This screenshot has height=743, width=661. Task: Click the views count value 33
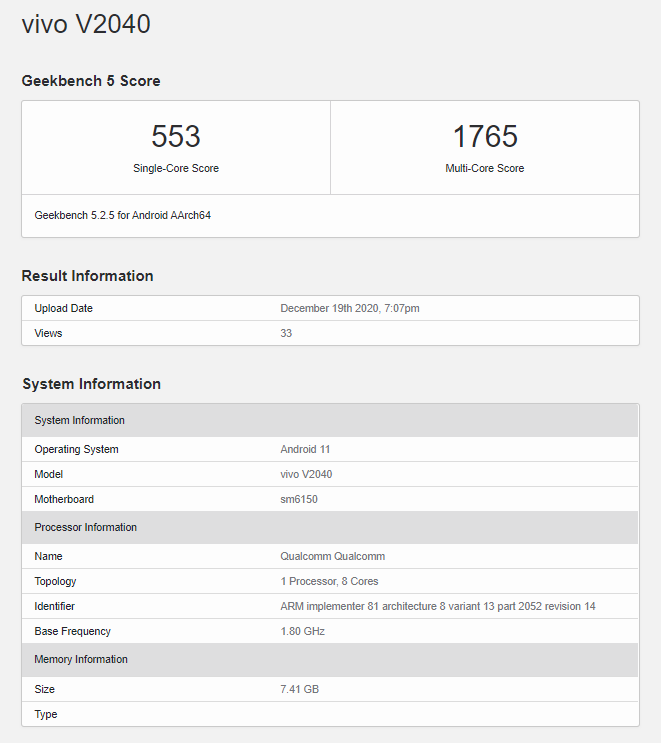point(286,333)
